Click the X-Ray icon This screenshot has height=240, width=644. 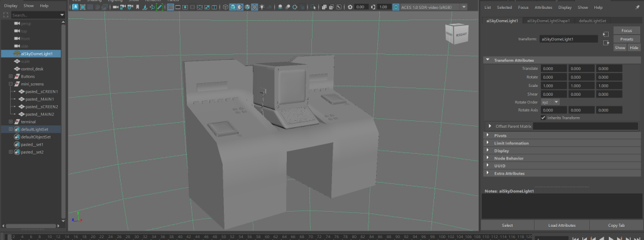click(x=324, y=7)
